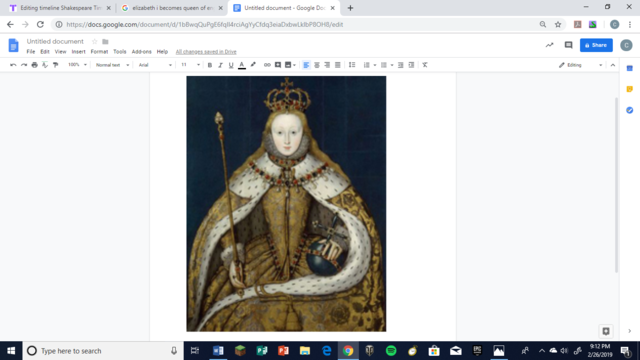Print the document with printer icon
This screenshot has height=360, width=640.
tap(34, 65)
